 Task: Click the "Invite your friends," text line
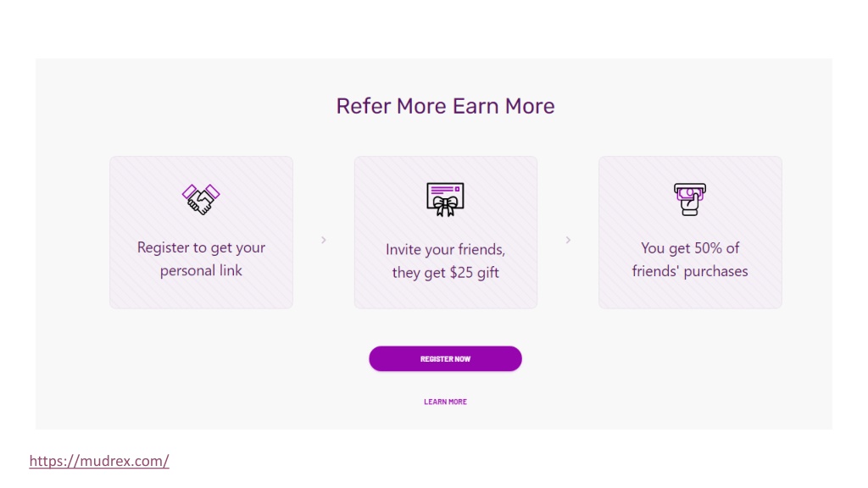pos(445,250)
